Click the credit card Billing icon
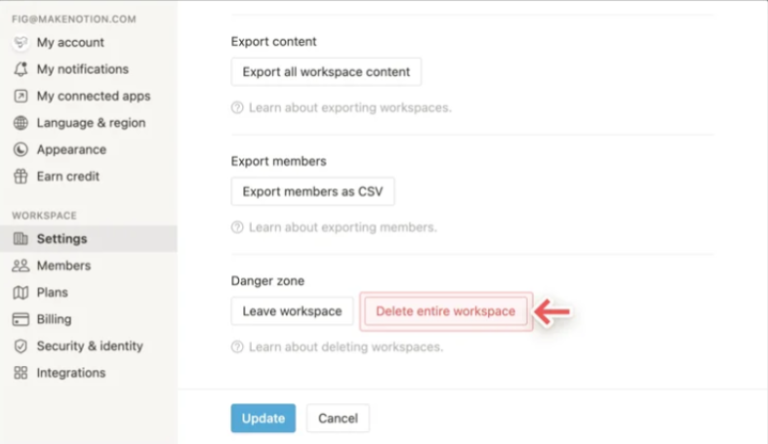The image size is (768, 444). [x=20, y=320]
